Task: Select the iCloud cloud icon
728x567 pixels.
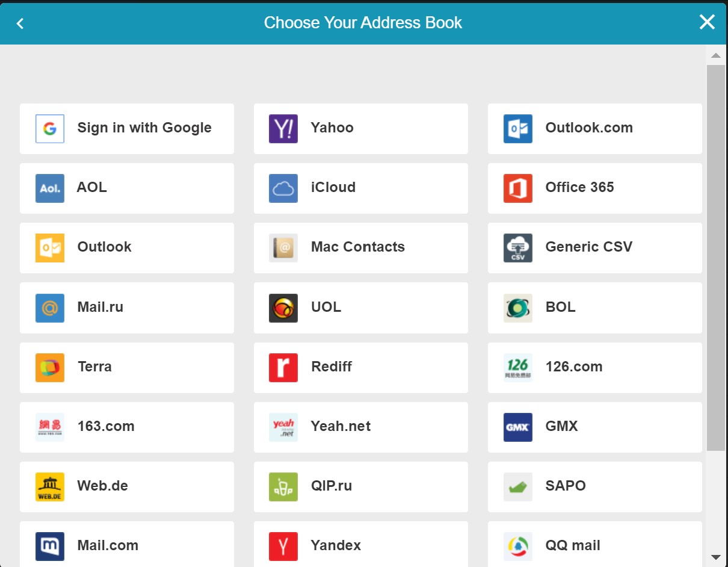Action: [x=283, y=188]
